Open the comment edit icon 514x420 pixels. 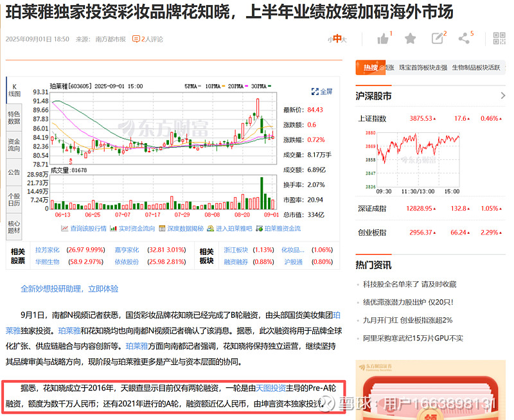click(438, 39)
